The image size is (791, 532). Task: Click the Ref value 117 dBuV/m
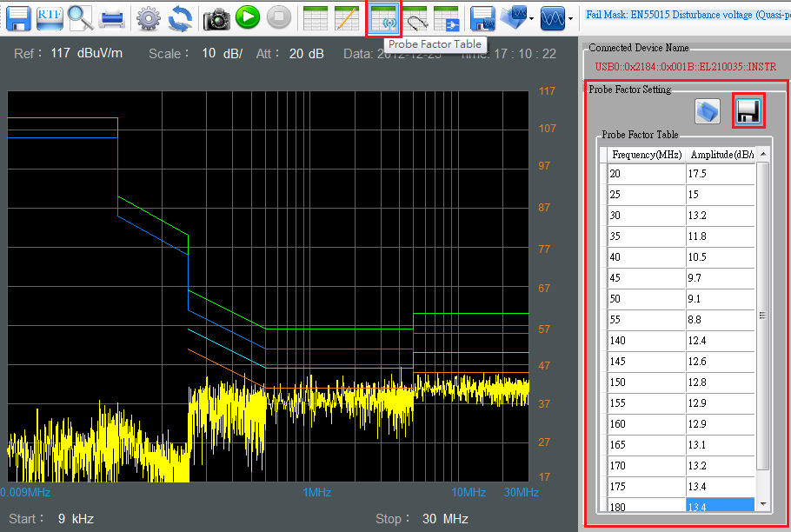[x=86, y=53]
